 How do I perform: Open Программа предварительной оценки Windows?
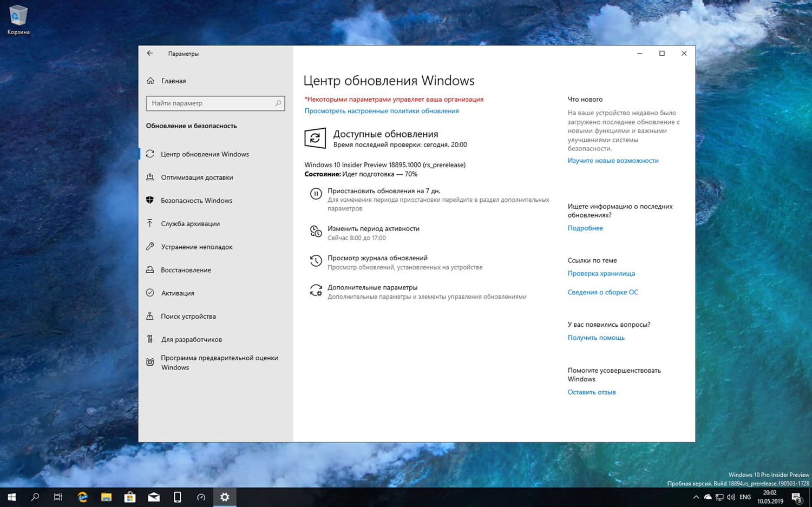(x=219, y=363)
